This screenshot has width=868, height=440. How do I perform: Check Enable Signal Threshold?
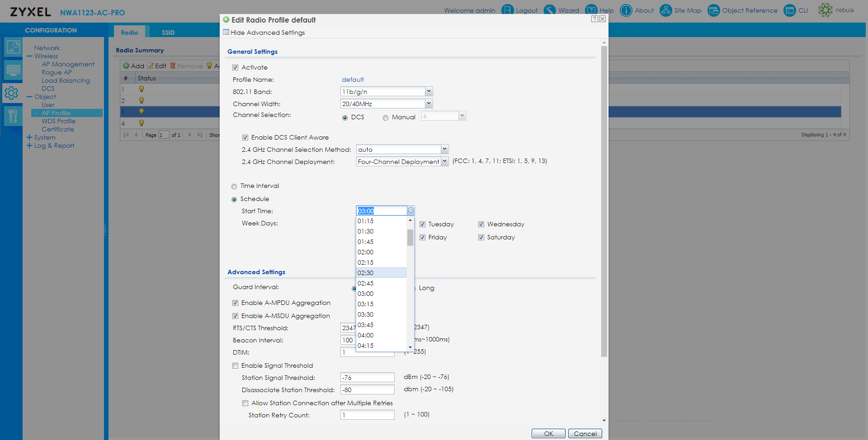coord(235,366)
